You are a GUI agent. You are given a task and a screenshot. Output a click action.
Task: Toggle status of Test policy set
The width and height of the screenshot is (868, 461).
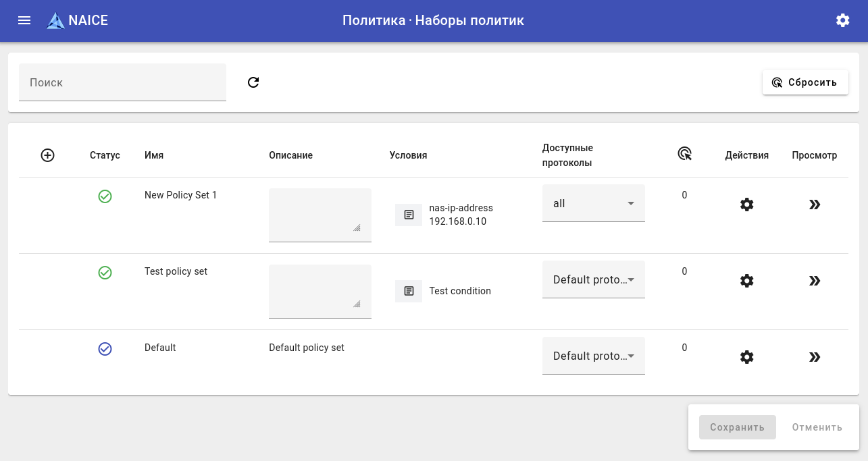pyautogui.click(x=105, y=273)
